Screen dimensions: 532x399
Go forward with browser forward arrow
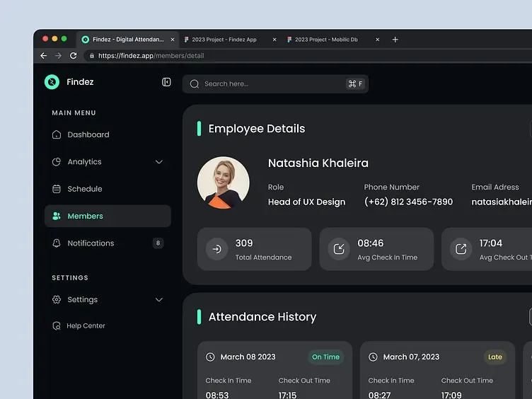[58, 56]
